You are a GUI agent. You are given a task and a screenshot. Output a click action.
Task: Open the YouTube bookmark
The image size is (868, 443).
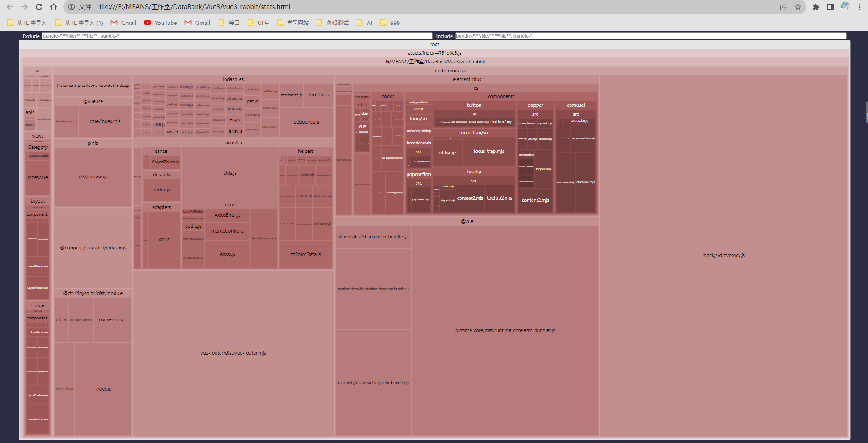(161, 23)
